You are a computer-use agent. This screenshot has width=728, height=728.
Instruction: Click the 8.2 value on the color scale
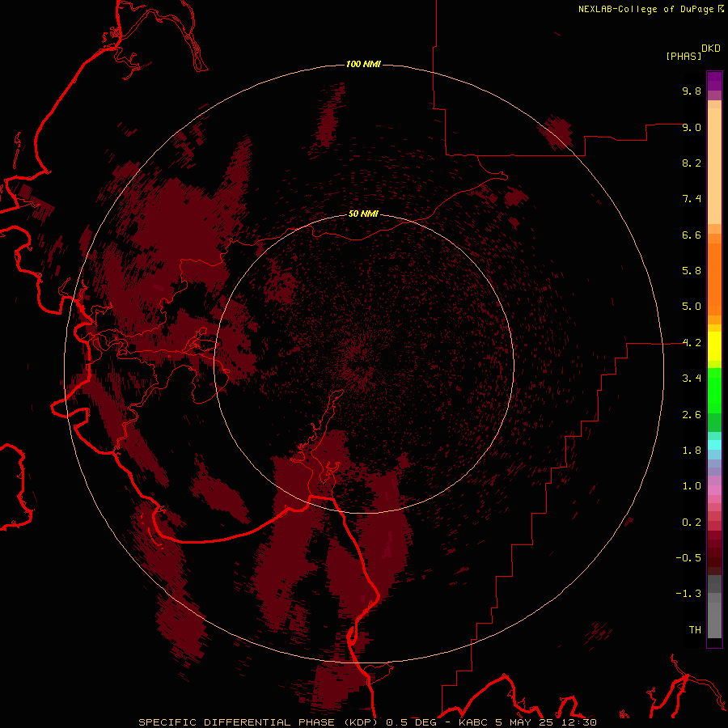click(692, 163)
